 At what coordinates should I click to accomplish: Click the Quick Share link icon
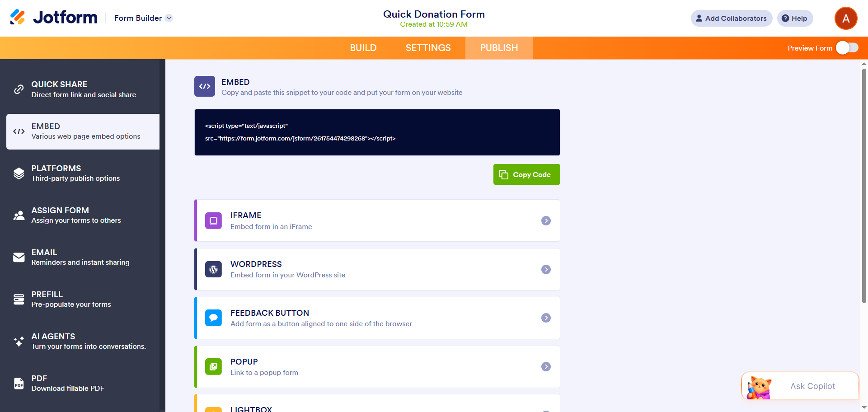[19, 89]
